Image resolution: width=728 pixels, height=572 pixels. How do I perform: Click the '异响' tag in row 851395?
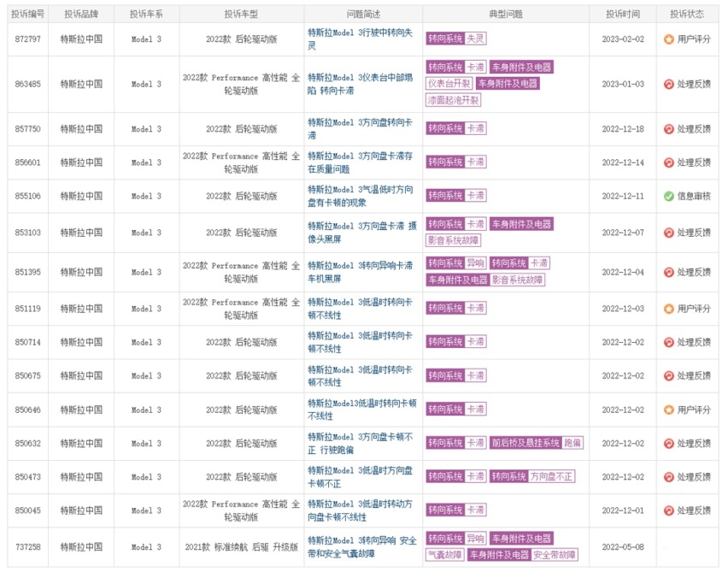click(x=475, y=263)
